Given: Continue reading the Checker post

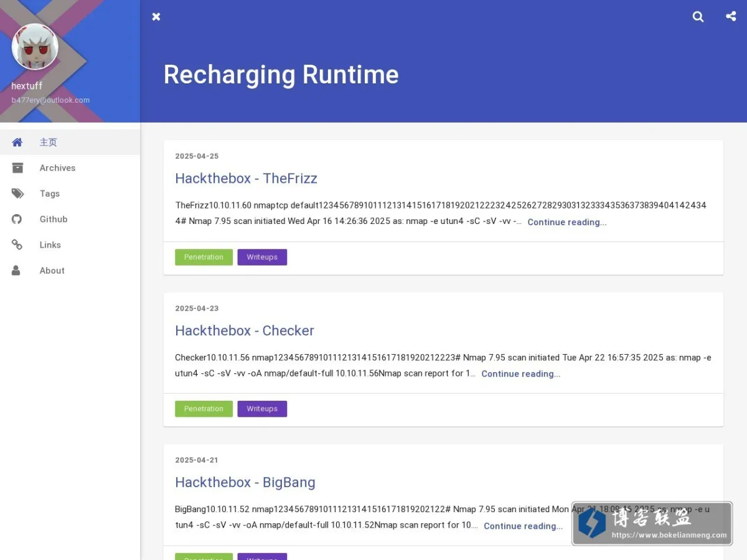Looking at the screenshot, I should [x=521, y=374].
